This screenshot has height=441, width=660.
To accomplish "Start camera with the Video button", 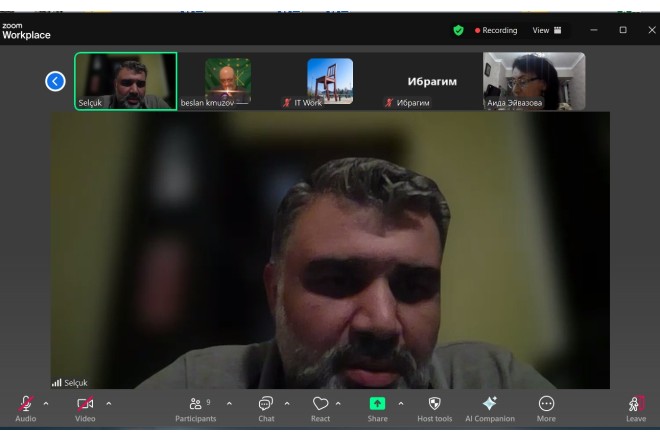I will point(85,408).
